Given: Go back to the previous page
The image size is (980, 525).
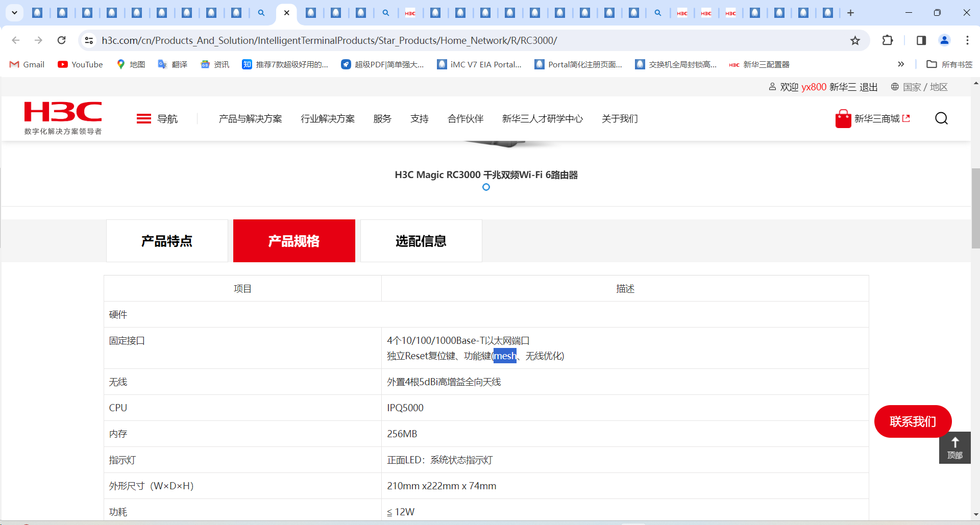Looking at the screenshot, I should 16,40.
